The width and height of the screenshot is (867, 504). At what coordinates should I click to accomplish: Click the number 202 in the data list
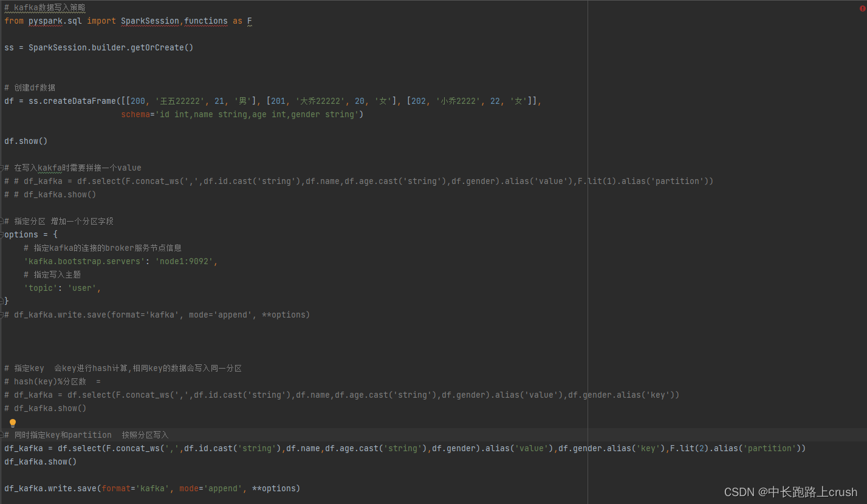pos(419,101)
